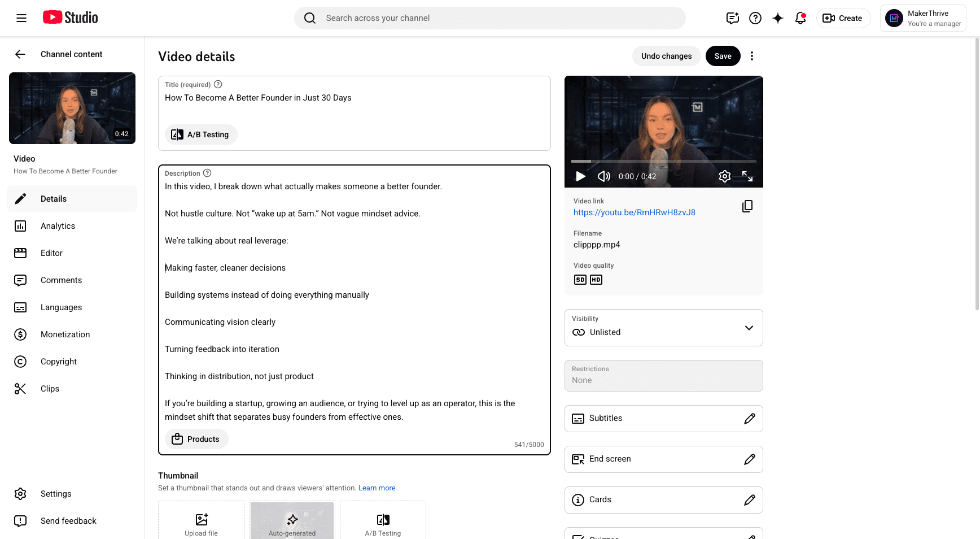The width and height of the screenshot is (980, 539).
Task: Click the Save button
Action: (723, 56)
